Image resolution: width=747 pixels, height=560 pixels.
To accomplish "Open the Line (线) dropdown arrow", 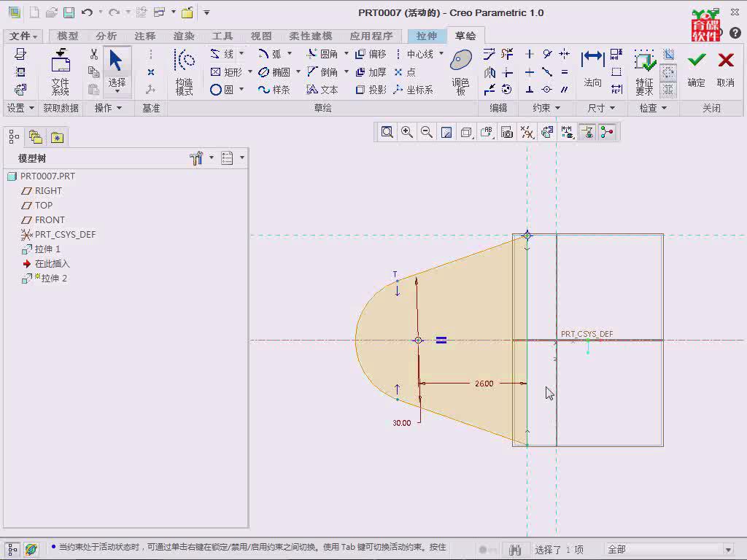I will tap(241, 53).
